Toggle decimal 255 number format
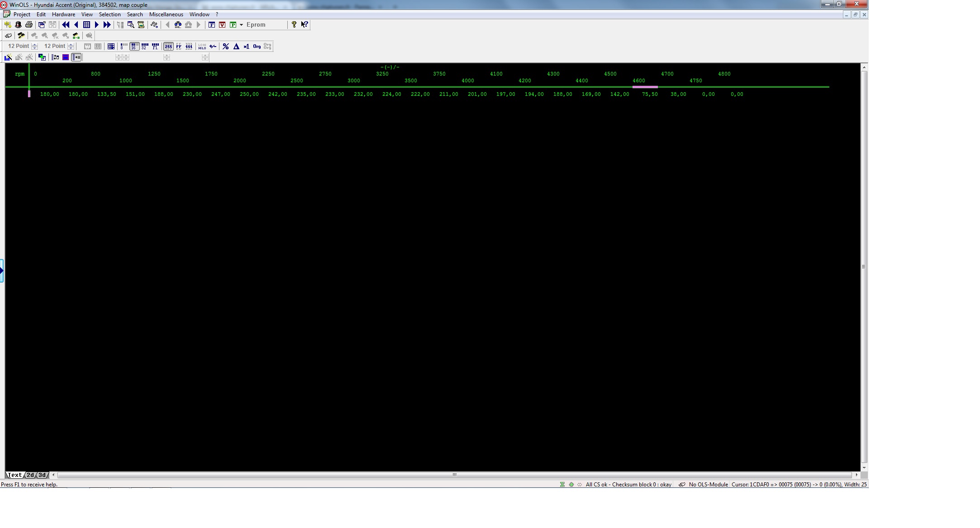Image resolution: width=980 pixels, height=528 pixels. pyautogui.click(x=168, y=47)
